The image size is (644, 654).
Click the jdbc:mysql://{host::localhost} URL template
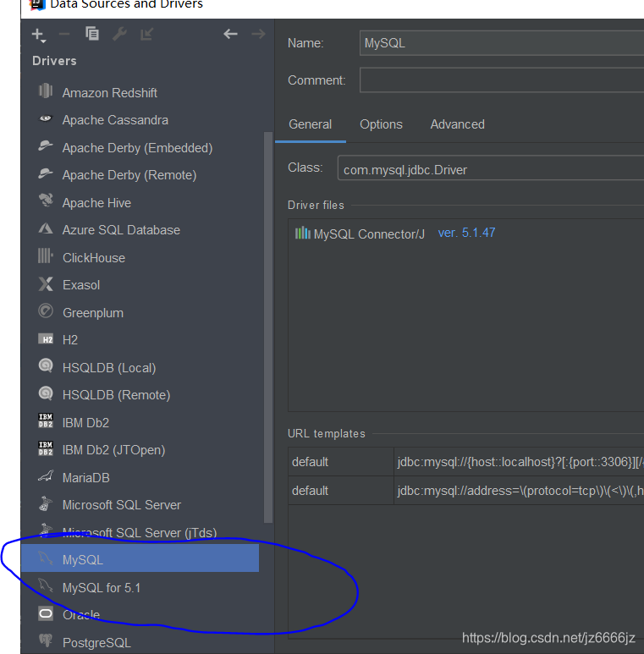coord(520,462)
